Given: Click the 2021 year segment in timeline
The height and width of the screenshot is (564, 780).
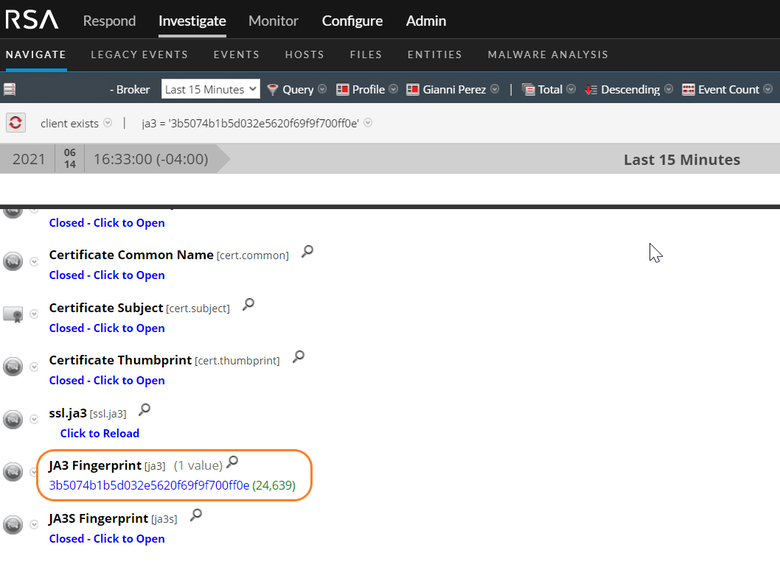Looking at the screenshot, I should 28,159.
